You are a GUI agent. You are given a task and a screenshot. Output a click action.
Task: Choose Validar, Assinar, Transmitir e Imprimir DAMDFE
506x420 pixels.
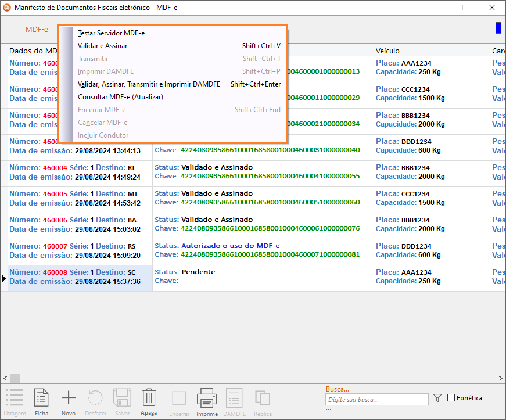(149, 84)
